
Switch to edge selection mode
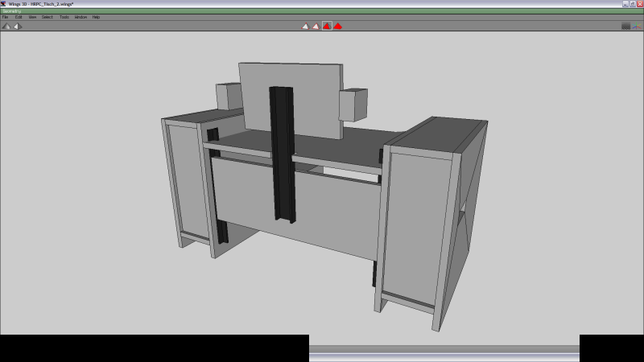pos(316,26)
